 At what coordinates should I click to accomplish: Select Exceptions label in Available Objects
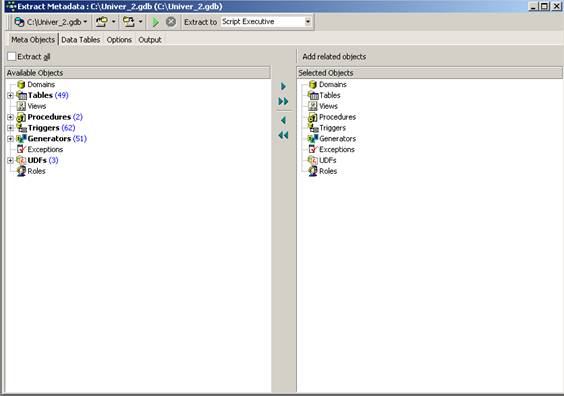coord(45,149)
